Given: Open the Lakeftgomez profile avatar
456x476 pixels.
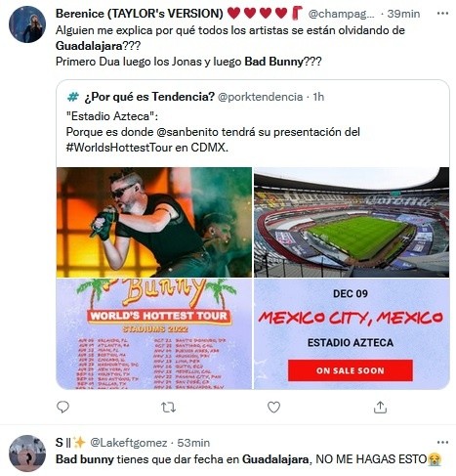Looking at the screenshot, I should [27, 454].
